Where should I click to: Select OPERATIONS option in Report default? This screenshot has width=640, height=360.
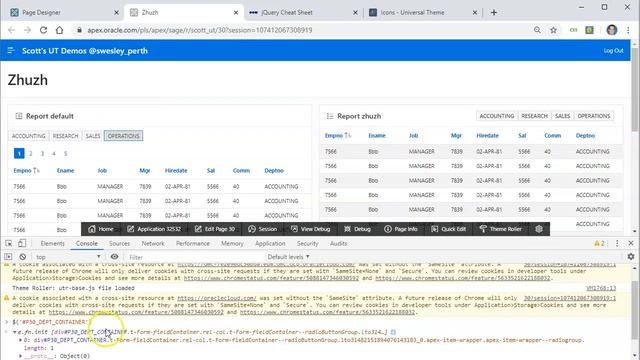click(x=123, y=136)
